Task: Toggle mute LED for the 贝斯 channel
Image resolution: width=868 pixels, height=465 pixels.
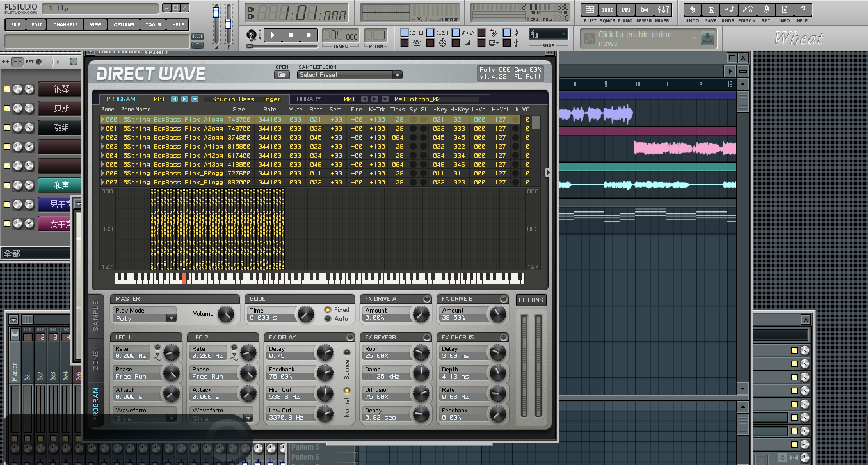Action: pos(7,108)
